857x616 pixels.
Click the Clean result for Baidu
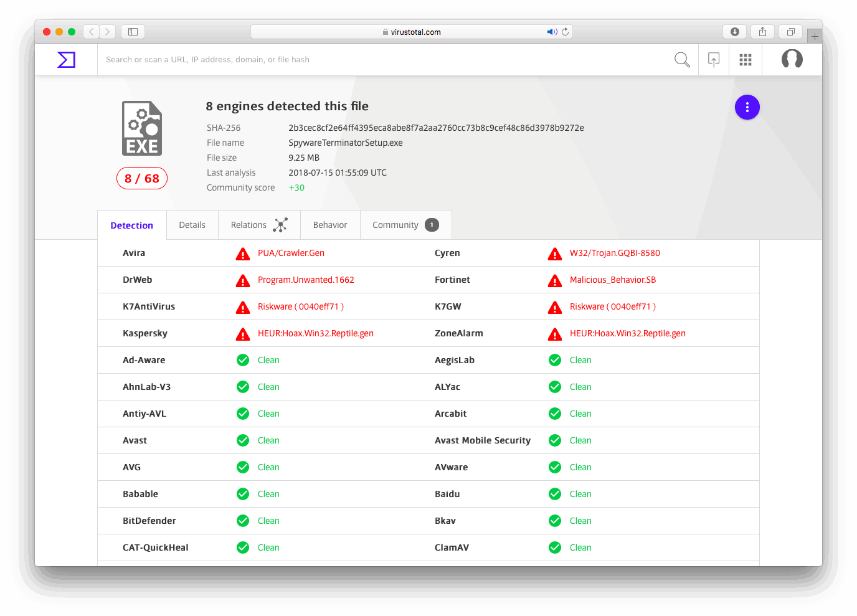coord(580,494)
